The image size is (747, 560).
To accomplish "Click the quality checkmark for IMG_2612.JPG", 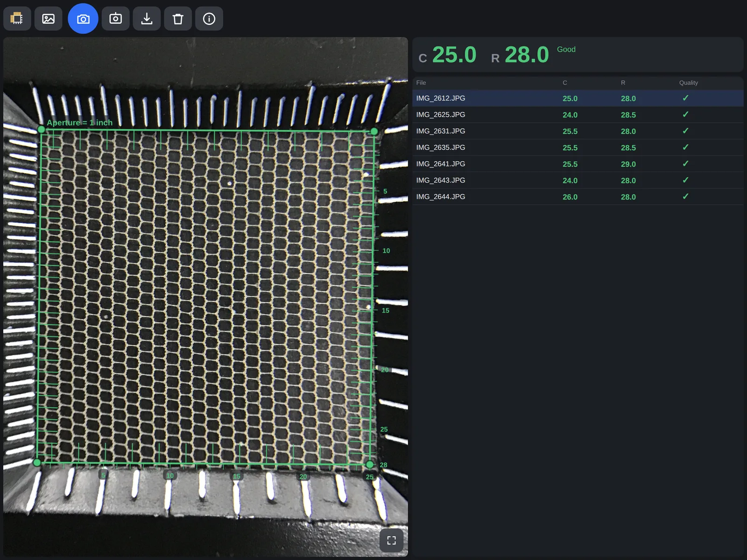I will (685, 98).
